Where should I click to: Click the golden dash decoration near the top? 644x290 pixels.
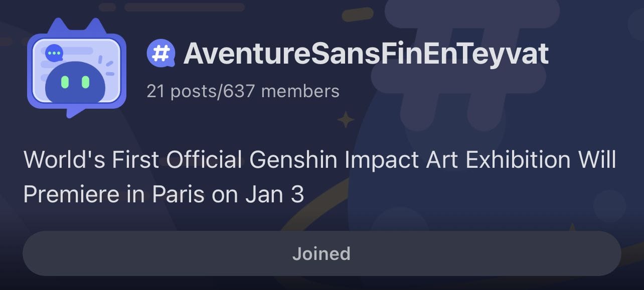(358, 15)
